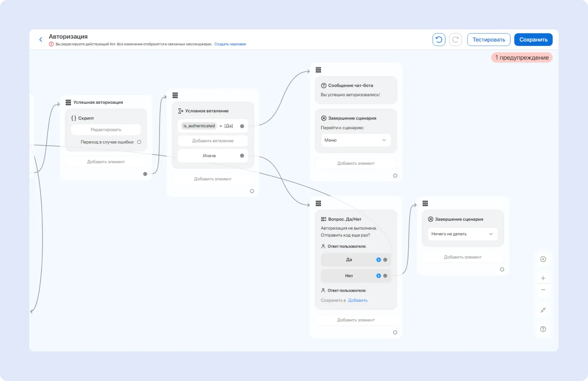Click the redo icon button
Image resolution: width=588 pixels, height=381 pixels.
(455, 40)
